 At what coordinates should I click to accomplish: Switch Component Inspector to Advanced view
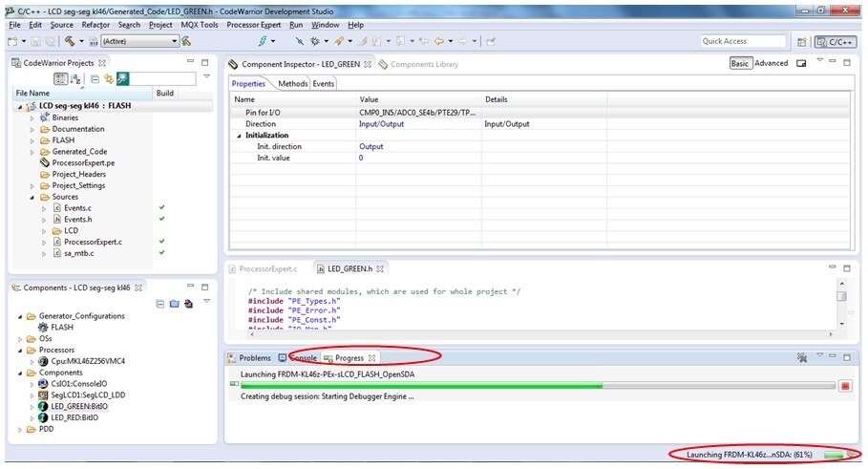(772, 63)
